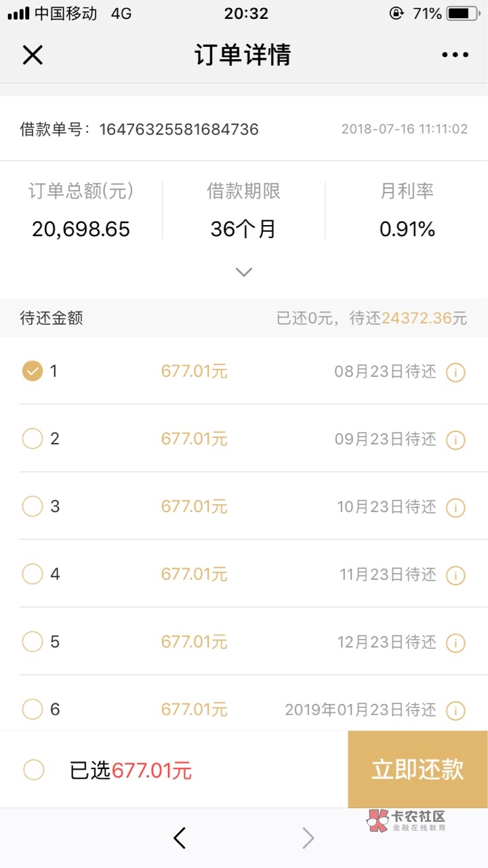Viewport: 488px width, 868px height.
Task: Show info for the 08月23日 installment
Action: tap(455, 372)
